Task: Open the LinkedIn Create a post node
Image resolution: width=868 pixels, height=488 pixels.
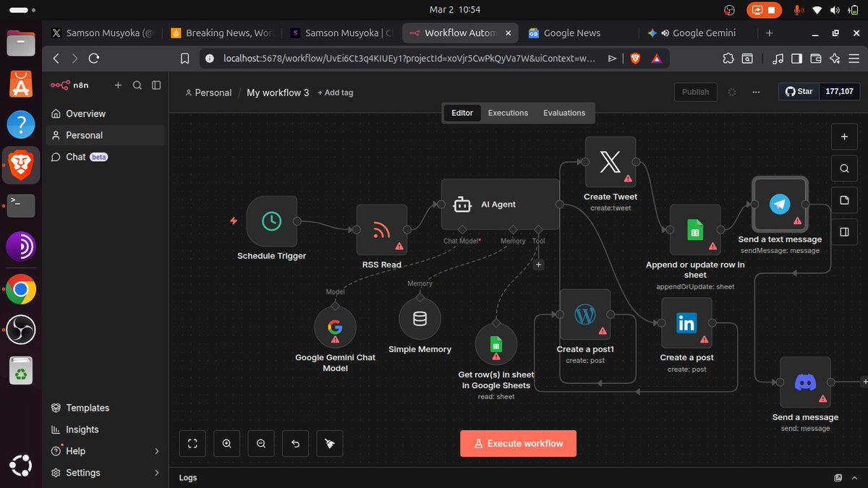Action: pyautogui.click(x=686, y=323)
